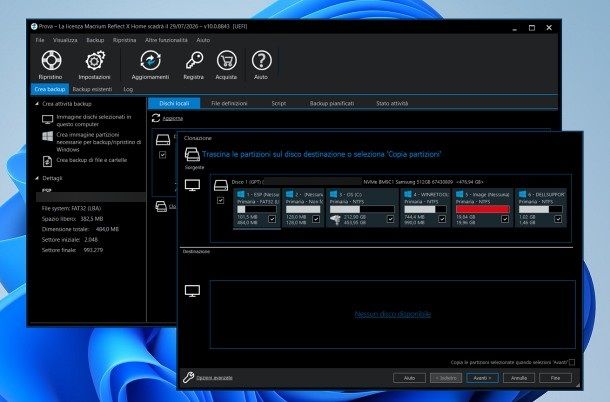Switch to the Script tab
610x402 pixels.
tap(279, 104)
